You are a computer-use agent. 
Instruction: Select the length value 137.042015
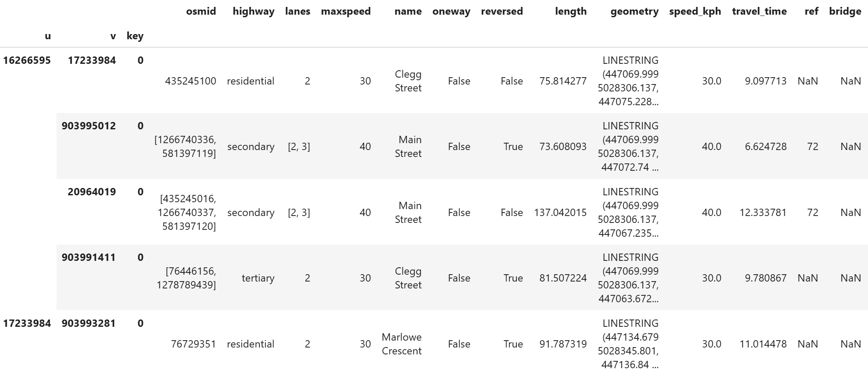tap(560, 213)
